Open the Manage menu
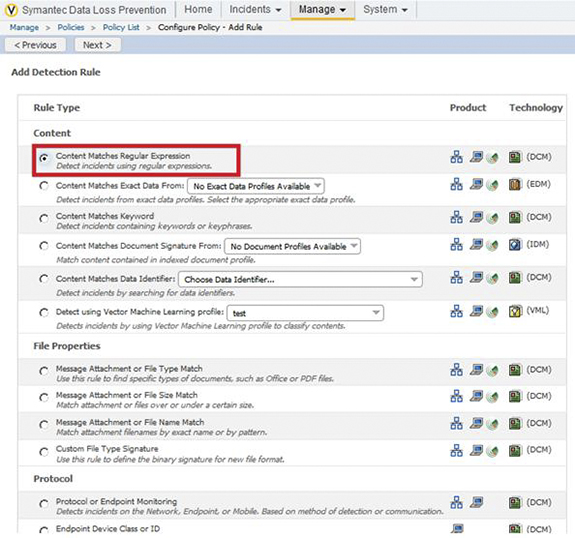575x538 pixels. pyautogui.click(x=322, y=10)
